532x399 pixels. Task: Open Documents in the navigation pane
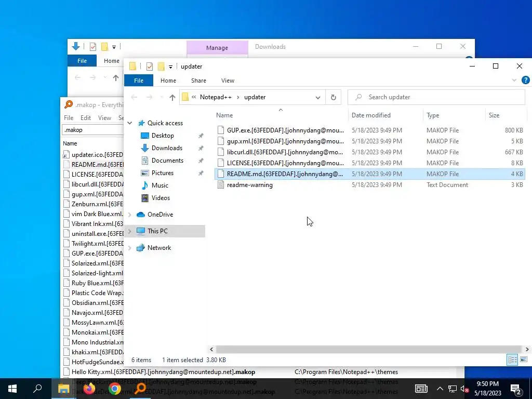[167, 161]
